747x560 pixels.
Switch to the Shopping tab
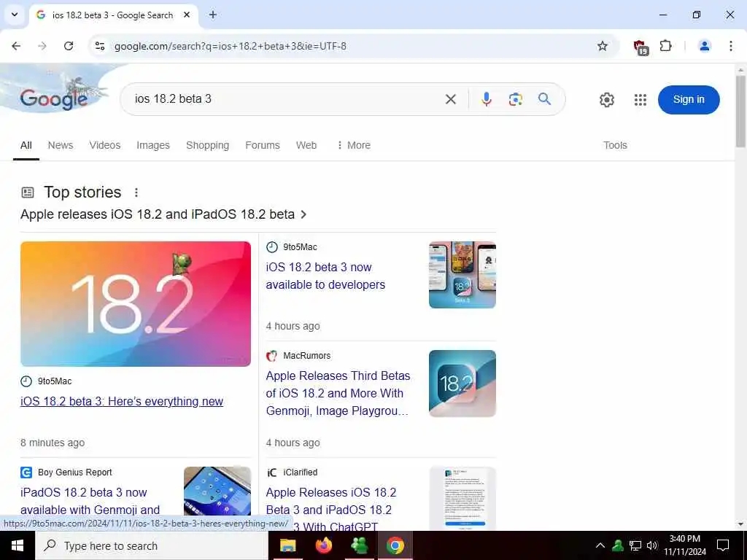(207, 145)
